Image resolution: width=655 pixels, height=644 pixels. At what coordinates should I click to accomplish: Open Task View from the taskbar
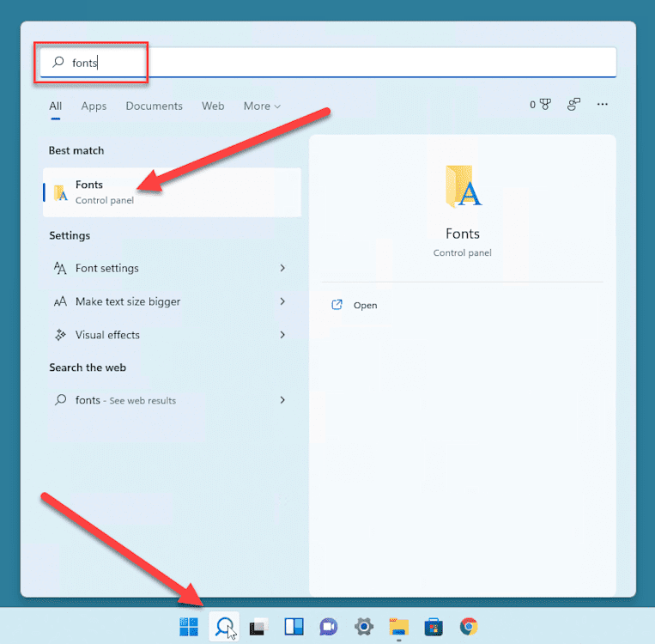pyautogui.click(x=259, y=627)
